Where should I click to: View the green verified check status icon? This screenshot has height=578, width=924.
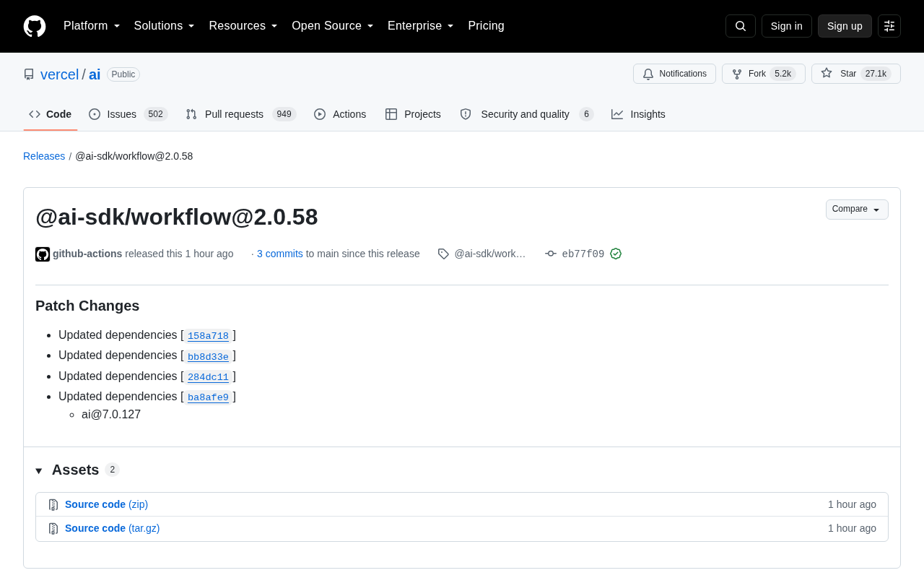pyautogui.click(x=616, y=254)
